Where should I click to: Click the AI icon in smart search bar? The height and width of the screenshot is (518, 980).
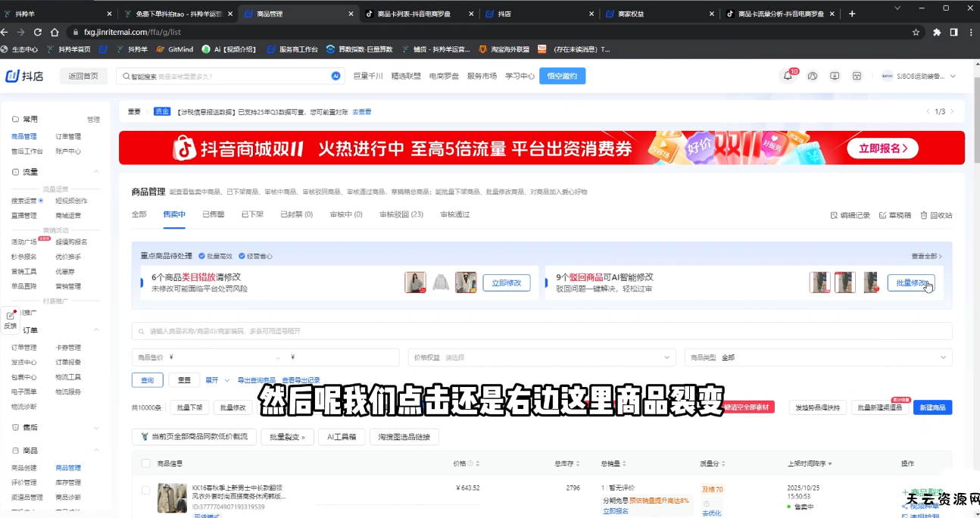pos(336,76)
